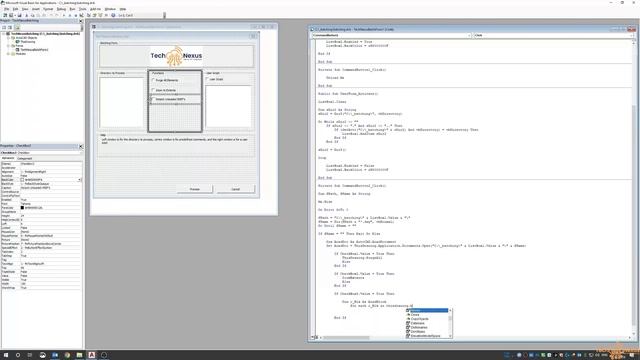Click the Cancel button on the form
The image size is (640, 360).
pyautogui.click(x=236, y=189)
